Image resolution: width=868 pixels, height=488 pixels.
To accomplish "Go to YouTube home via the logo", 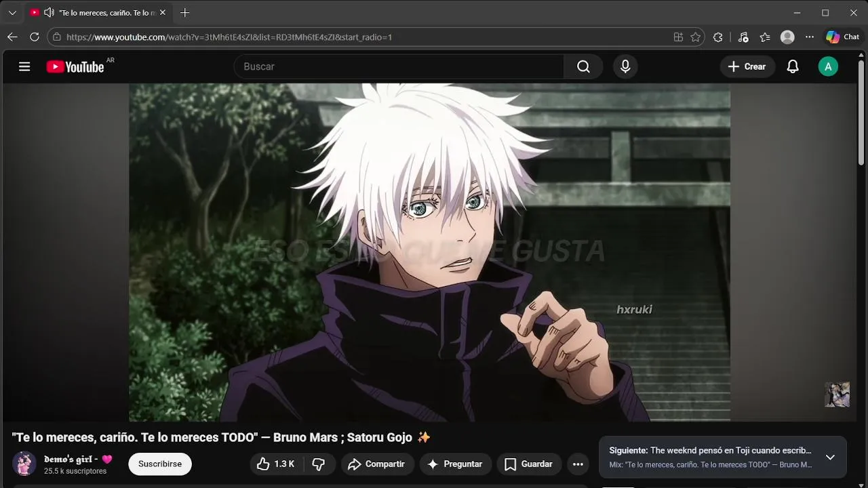I will coord(75,66).
